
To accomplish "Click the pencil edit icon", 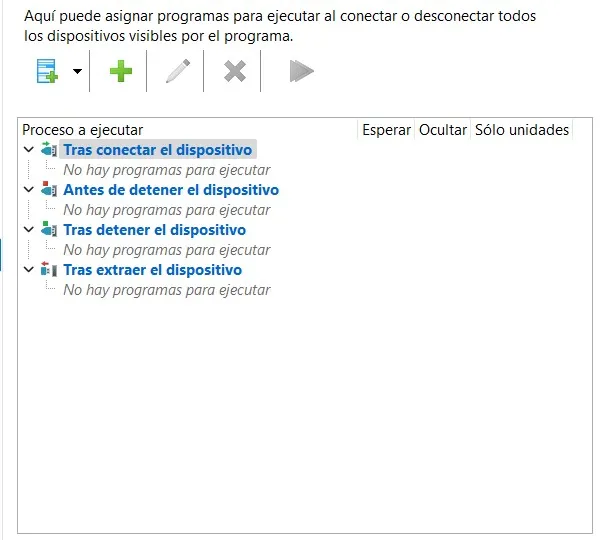I will coord(178,71).
